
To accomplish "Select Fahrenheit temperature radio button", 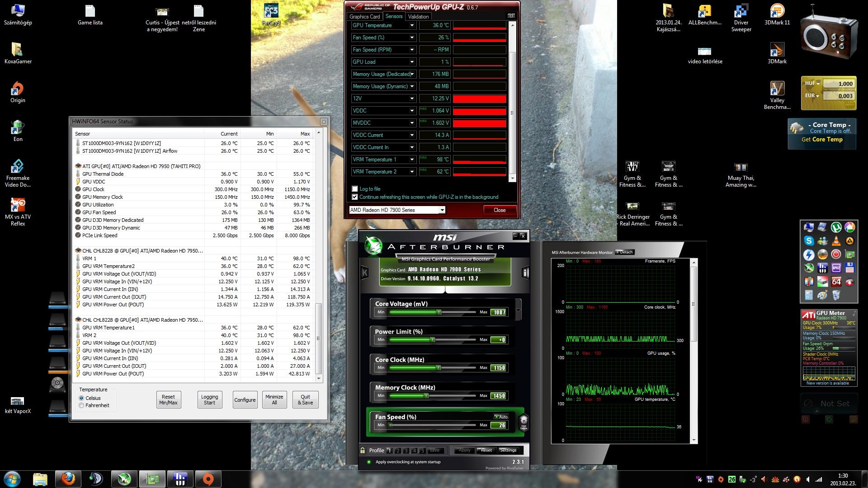I will pos(81,405).
